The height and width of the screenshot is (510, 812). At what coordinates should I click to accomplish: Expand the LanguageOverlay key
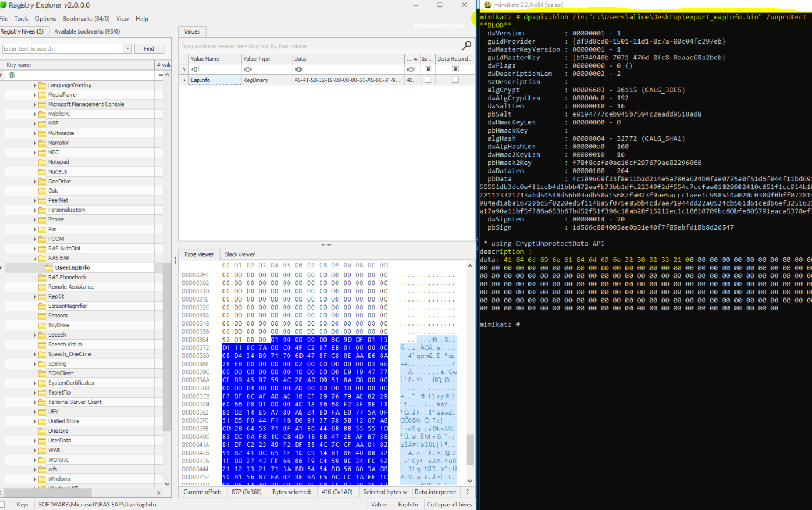click(35, 85)
